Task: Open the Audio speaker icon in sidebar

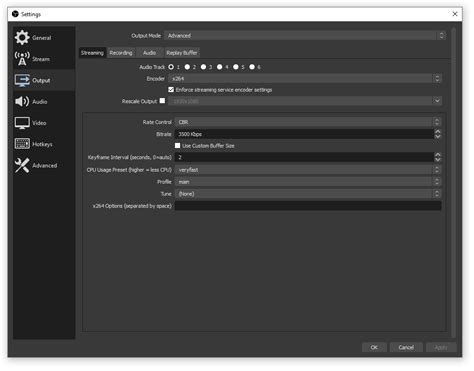Action: [x=22, y=101]
